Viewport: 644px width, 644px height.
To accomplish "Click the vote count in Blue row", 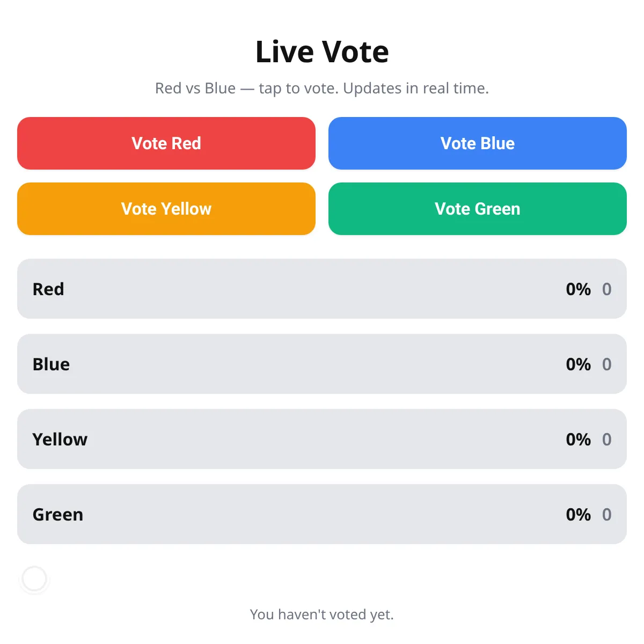I will tap(606, 364).
